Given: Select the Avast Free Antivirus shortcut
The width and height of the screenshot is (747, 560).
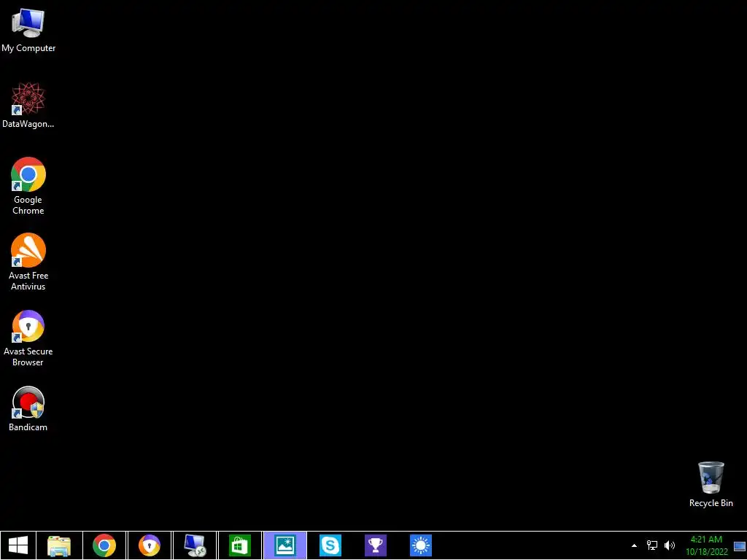Looking at the screenshot, I should pos(28,262).
